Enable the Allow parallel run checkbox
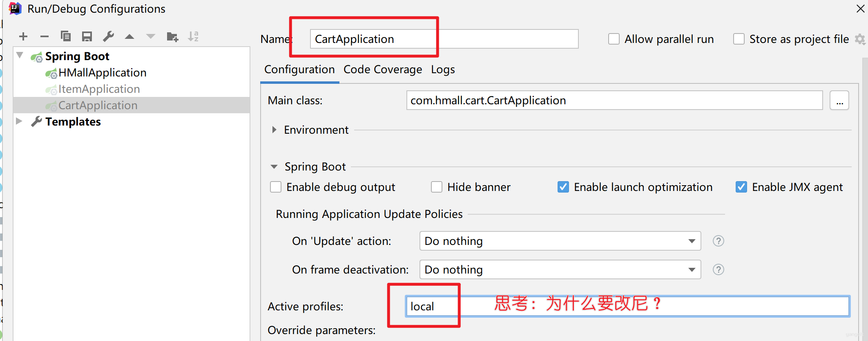868x341 pixels. pos(614,39)
